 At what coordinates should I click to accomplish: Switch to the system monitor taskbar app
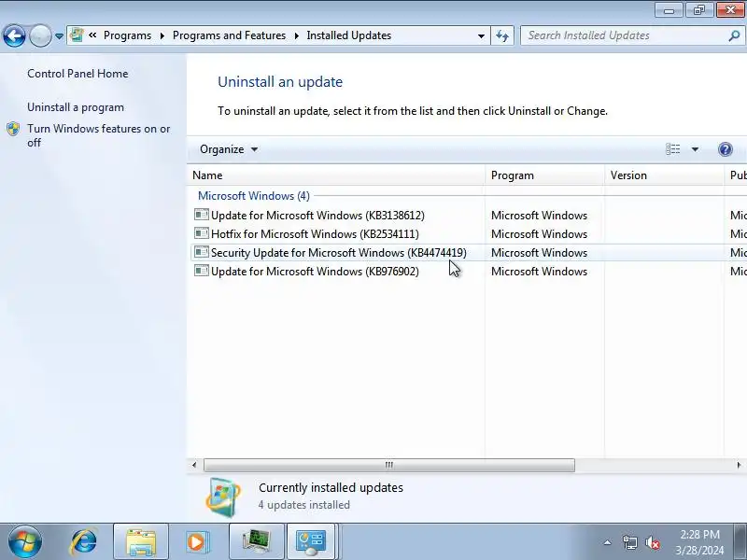coord(257,541)
